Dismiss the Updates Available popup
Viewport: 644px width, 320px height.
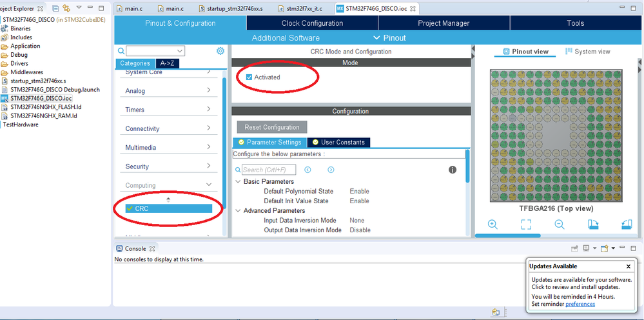[x=629, y=266]
